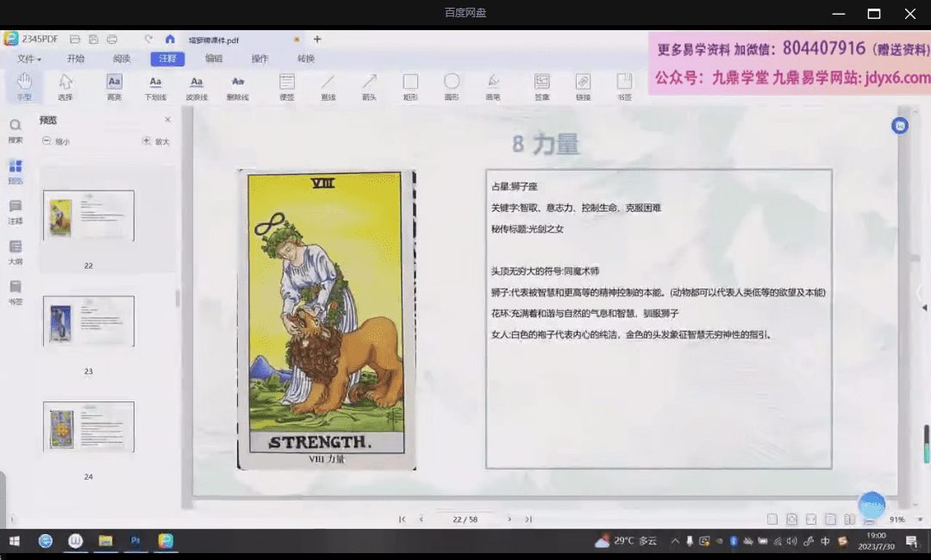The image size is (931, 560).
Task: Open a new tab with plus button
Action: pyautogui.click(x=317, y=39)
